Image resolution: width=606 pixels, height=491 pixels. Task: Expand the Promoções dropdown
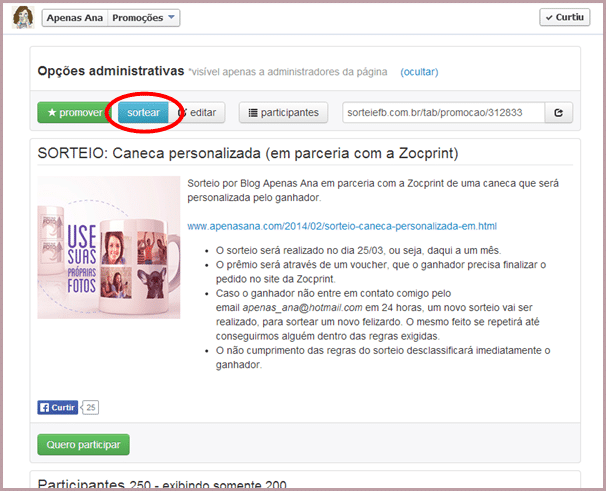(x=144, y=18)
